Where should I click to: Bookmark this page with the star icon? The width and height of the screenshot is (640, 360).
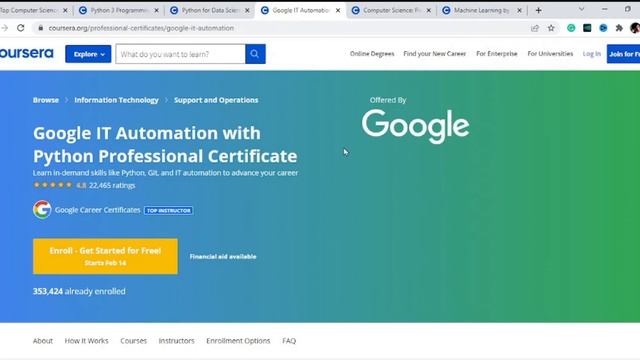(551, 28)
